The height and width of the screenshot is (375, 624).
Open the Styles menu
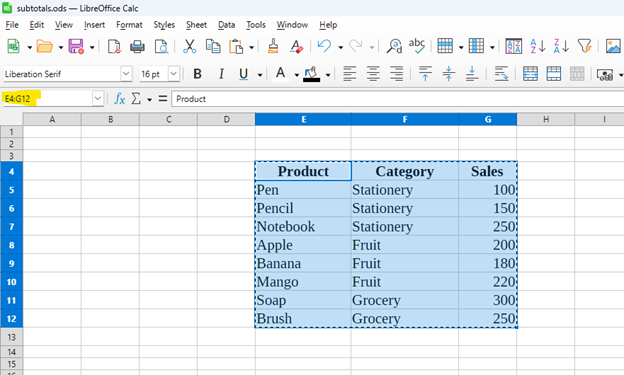(x=164, y=25)
